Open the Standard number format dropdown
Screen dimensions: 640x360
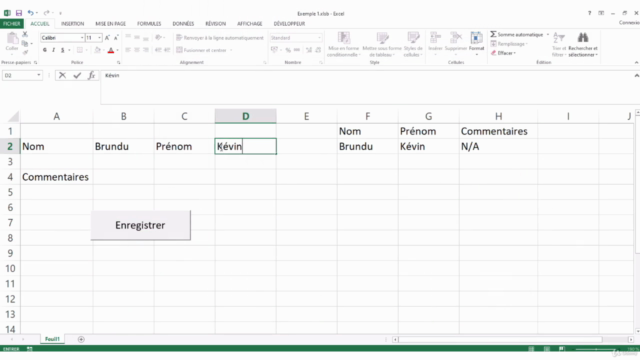[x=320, y=38]
